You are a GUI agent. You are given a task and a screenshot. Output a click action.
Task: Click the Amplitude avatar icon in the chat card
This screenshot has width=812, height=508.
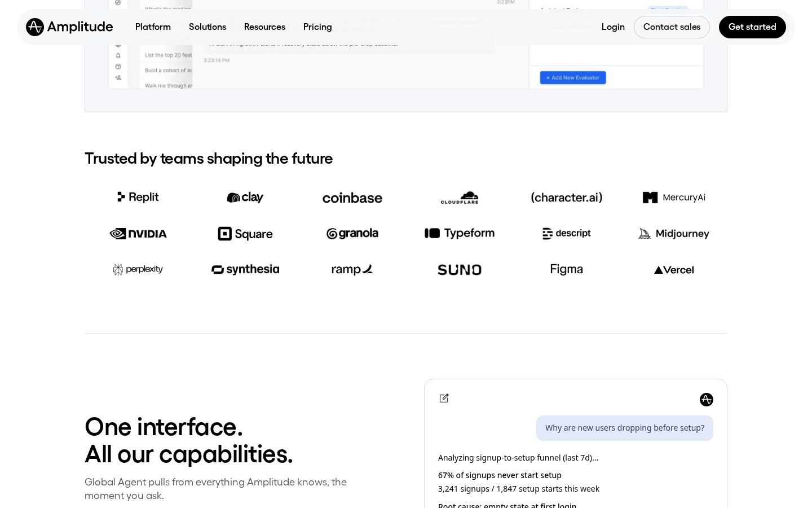[x=707, y=400]
